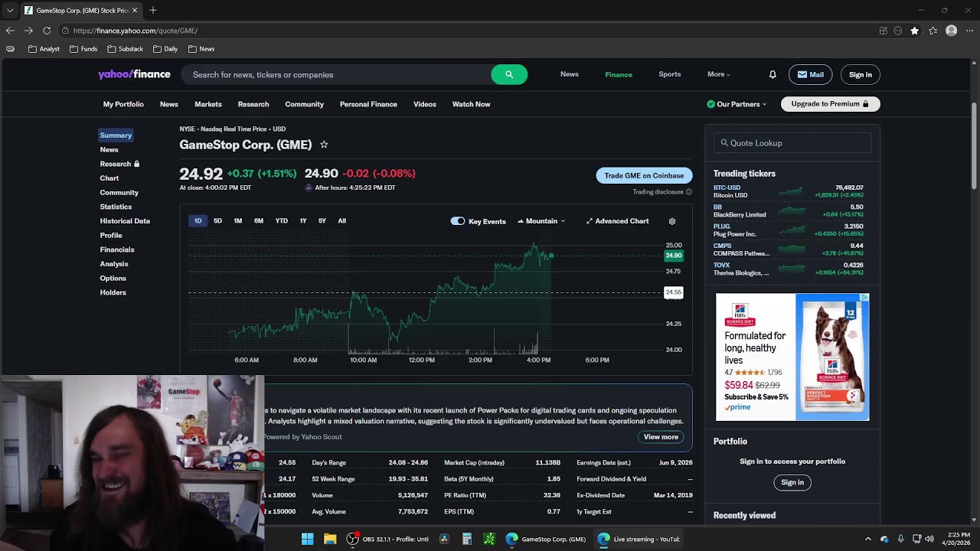Show hidden system tray icons chevron
The width and height of the screenshot is (980, 551).
click(867, 539)
